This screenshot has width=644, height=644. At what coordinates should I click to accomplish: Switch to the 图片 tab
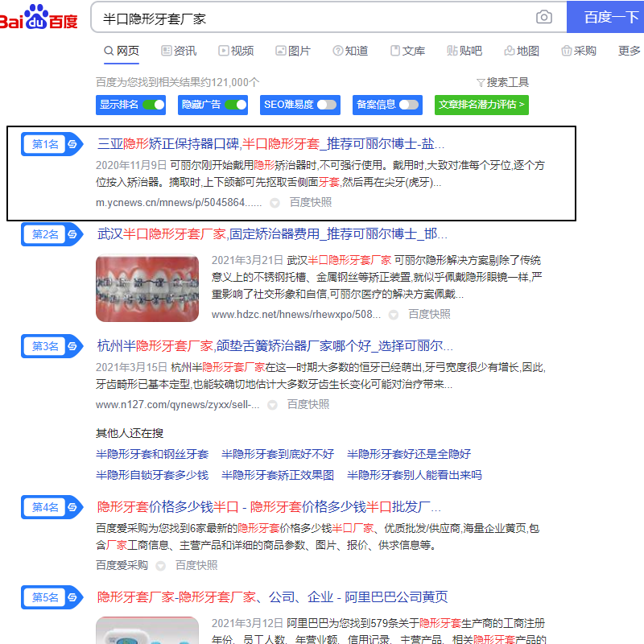[x=293, y=51]
